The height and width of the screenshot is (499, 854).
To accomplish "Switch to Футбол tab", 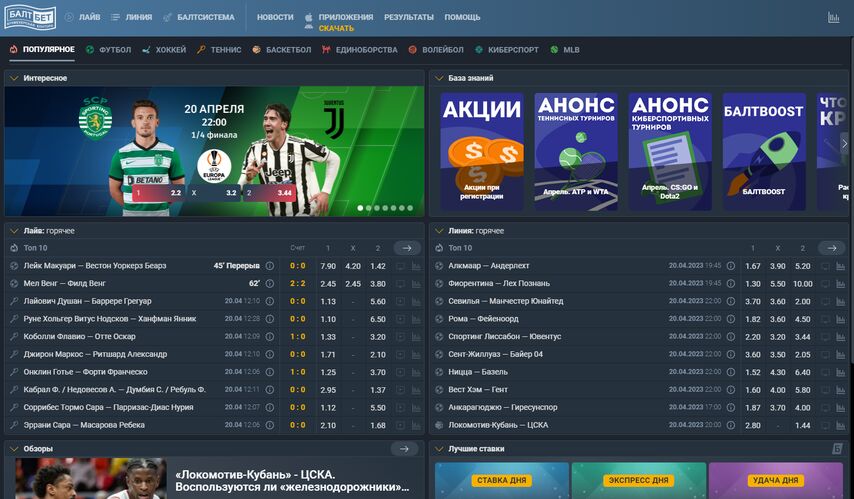I will click(x=108, y=50).
